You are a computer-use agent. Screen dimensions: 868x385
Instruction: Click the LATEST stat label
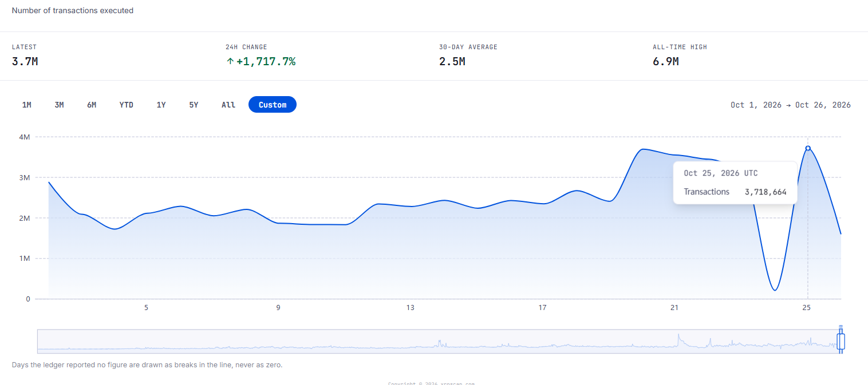coord(24,47)
